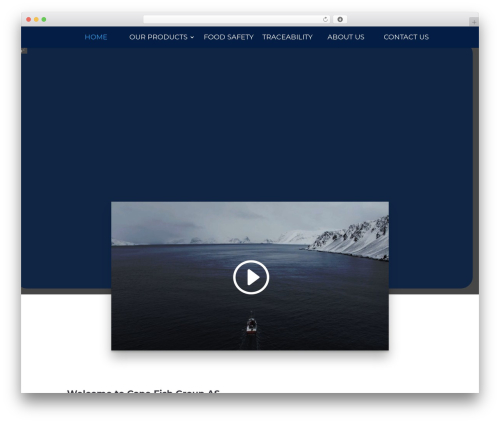Image resolution: width=500 pixels, height=423 pixels.
Task: Close the browser window with red button
Action: coord(29,20)
